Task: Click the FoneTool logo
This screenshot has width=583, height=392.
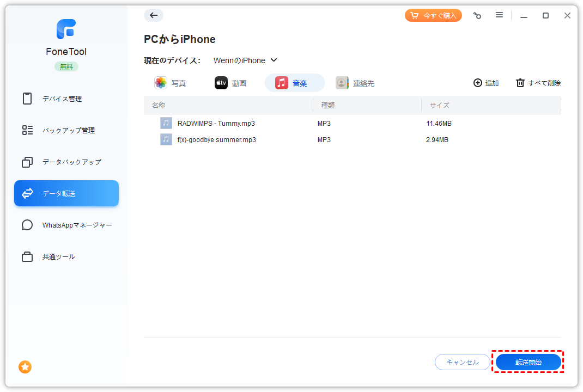Action: coord(66,29)
